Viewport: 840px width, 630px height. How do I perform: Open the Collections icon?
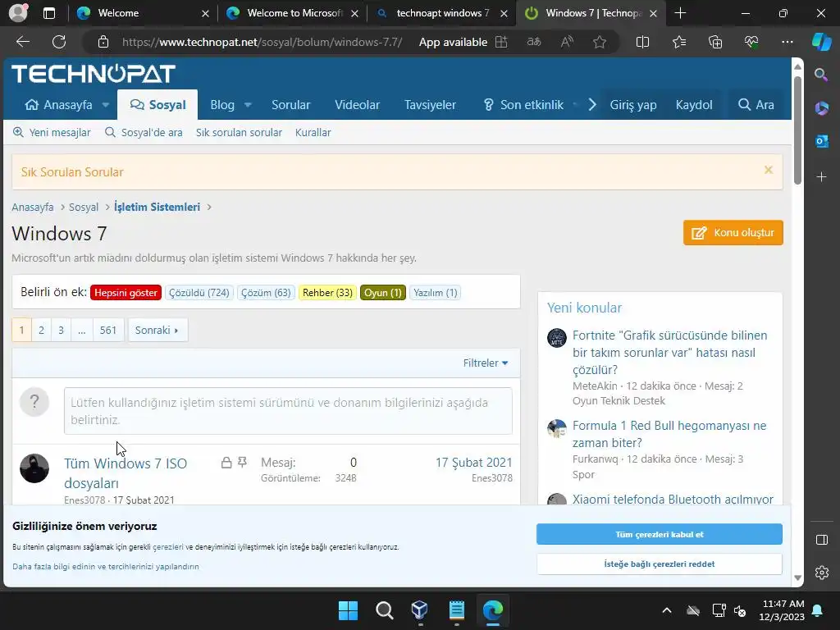(715, 42)
